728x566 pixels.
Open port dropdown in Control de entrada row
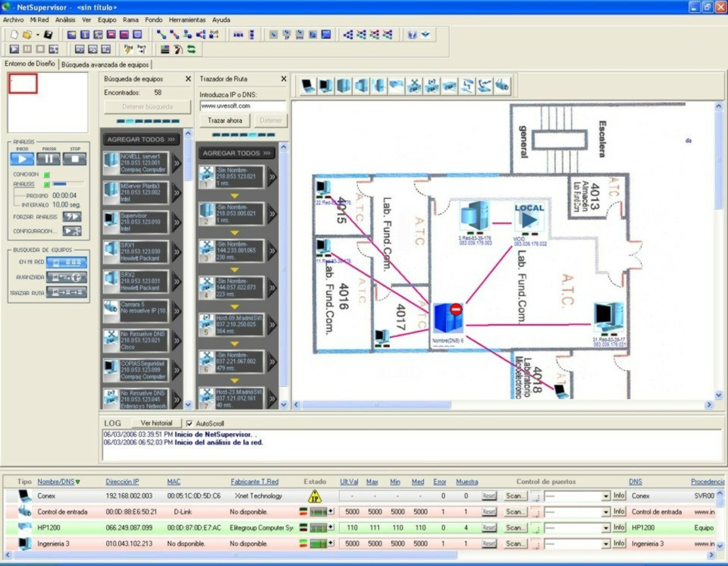click(606, 512)
